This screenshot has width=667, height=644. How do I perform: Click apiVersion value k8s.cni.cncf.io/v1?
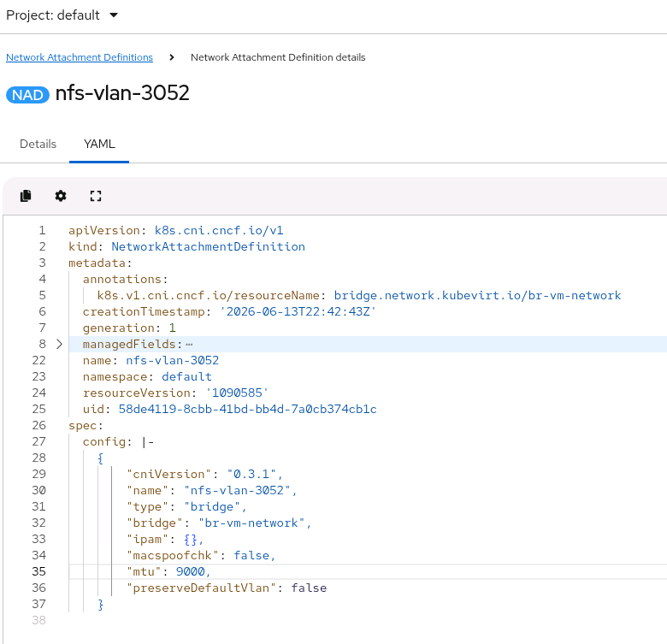(219, 231)
